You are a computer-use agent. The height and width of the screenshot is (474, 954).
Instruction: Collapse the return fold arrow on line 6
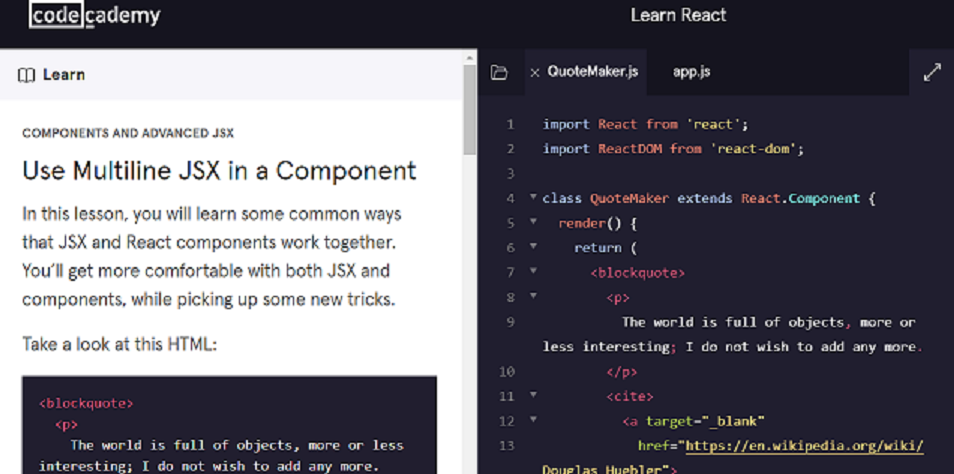(x=533, y=246)
